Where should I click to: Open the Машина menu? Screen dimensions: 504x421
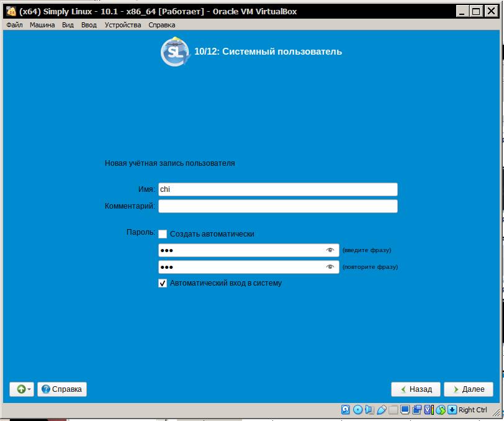[42, 25]
